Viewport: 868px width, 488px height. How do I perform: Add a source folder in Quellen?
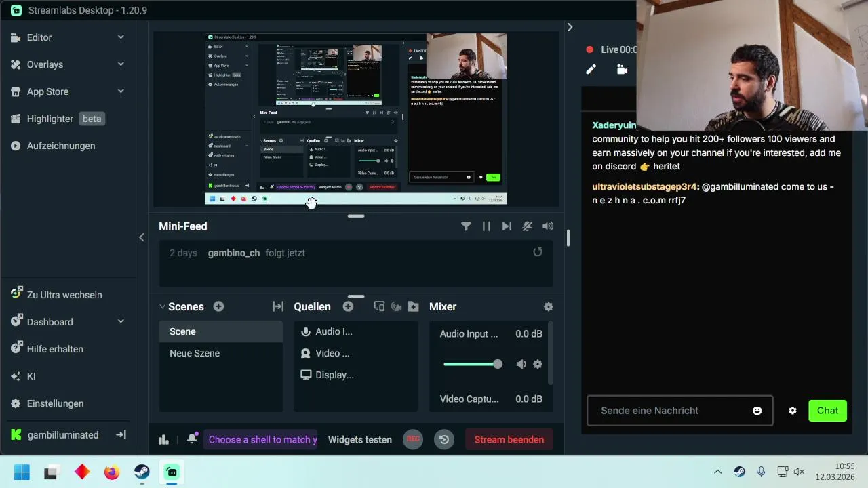click(x=414, y=307)
